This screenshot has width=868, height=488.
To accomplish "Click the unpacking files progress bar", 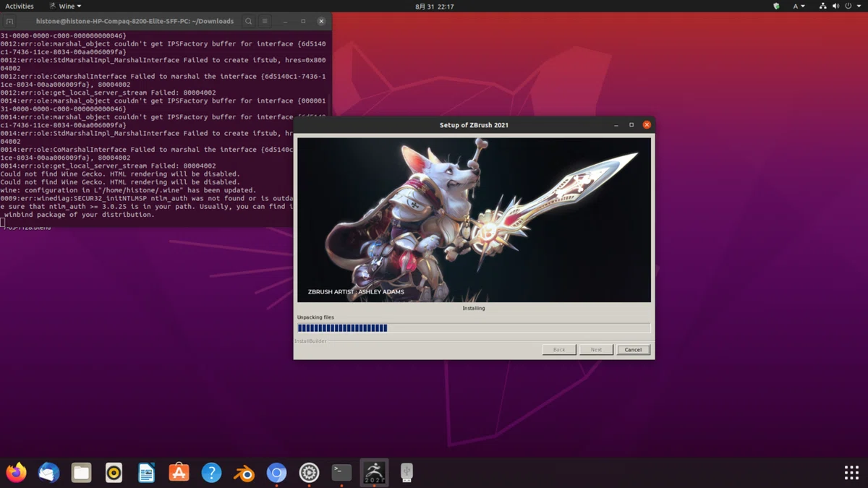I will [474, 328].
